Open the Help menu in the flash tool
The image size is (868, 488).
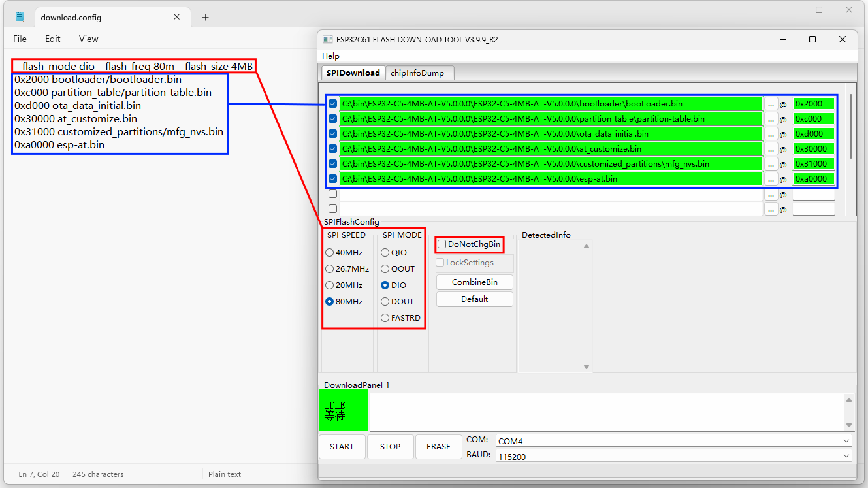(331, 56)
